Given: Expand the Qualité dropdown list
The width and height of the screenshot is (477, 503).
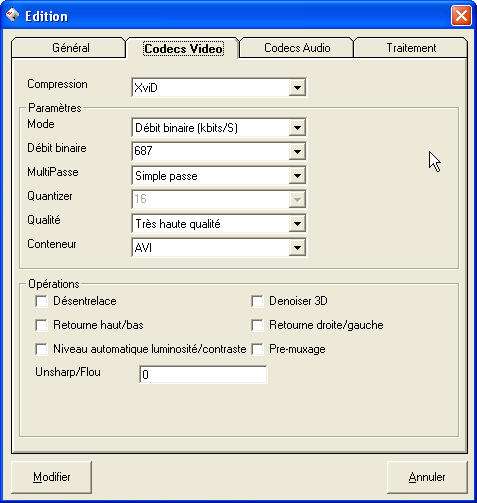Looking at the screenshot, I should (x=297, y=224).
